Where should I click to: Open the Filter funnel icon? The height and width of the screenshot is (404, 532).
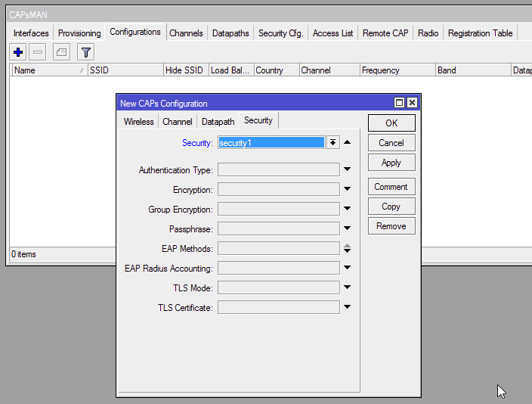pyautogui.click(x=86, y=52)
